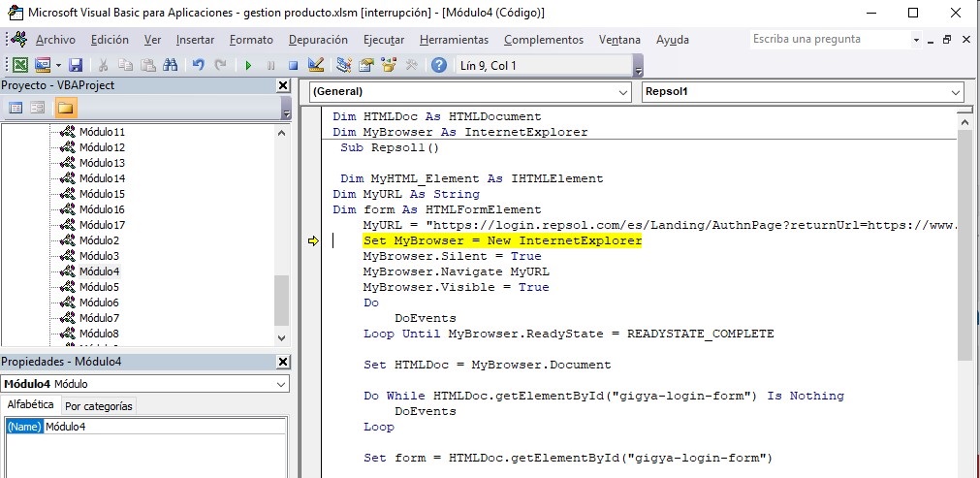
Task: Open Find with the binoculars icon
Action: click(x=170, y=65)
